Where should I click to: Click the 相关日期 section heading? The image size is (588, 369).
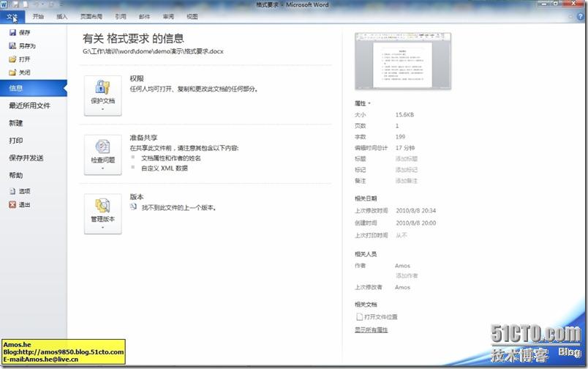point(366,198)
